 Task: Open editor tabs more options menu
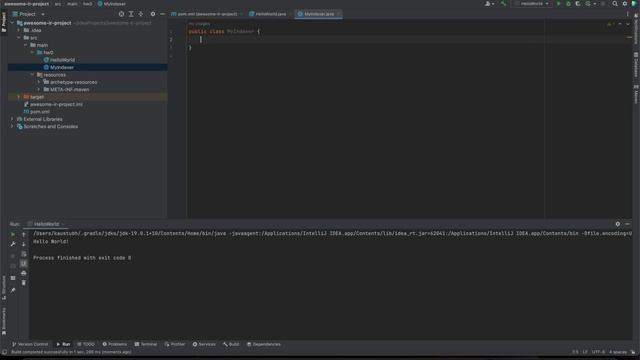point(627,14)
